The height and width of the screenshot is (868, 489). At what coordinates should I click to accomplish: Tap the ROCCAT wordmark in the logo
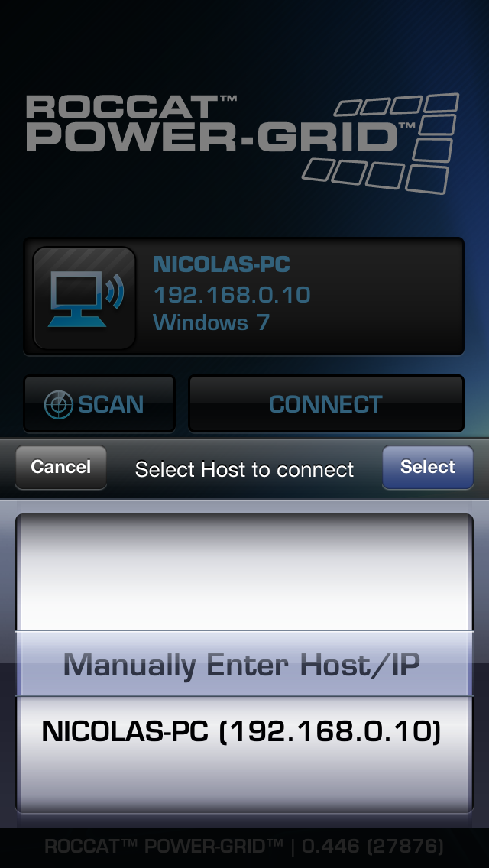(131, 106)
